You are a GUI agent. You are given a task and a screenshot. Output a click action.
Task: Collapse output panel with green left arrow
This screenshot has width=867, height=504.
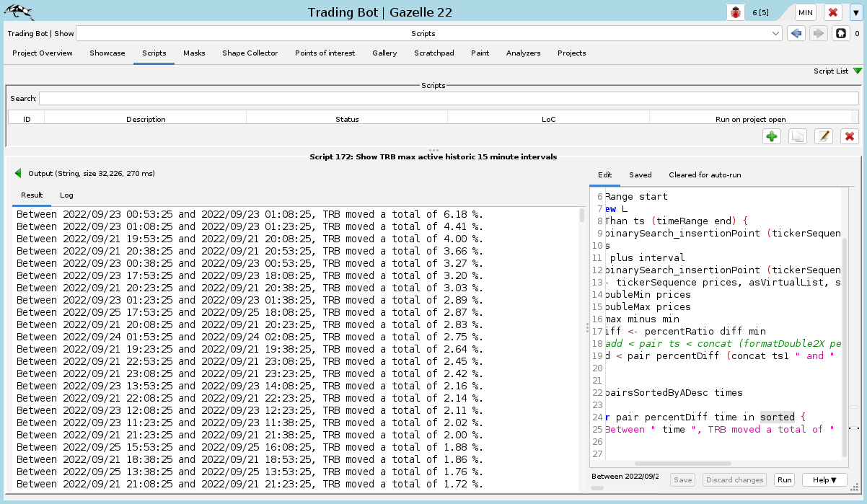(18, 173)
